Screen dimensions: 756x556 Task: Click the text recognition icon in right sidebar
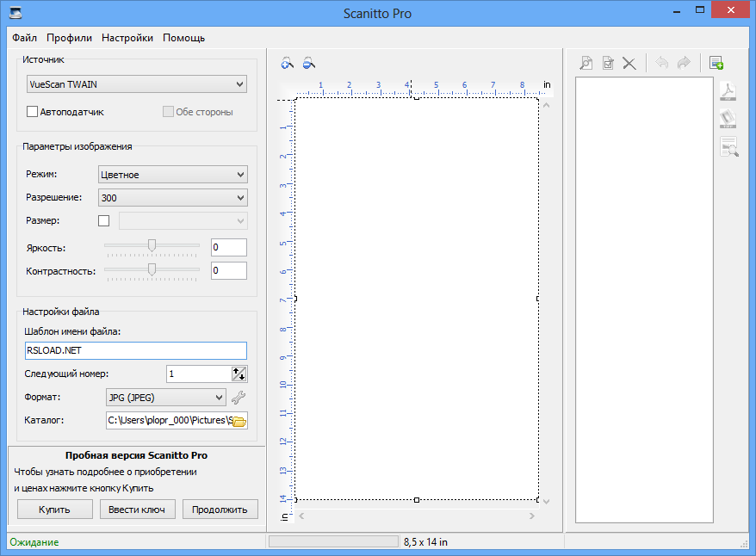coord(728,147)
